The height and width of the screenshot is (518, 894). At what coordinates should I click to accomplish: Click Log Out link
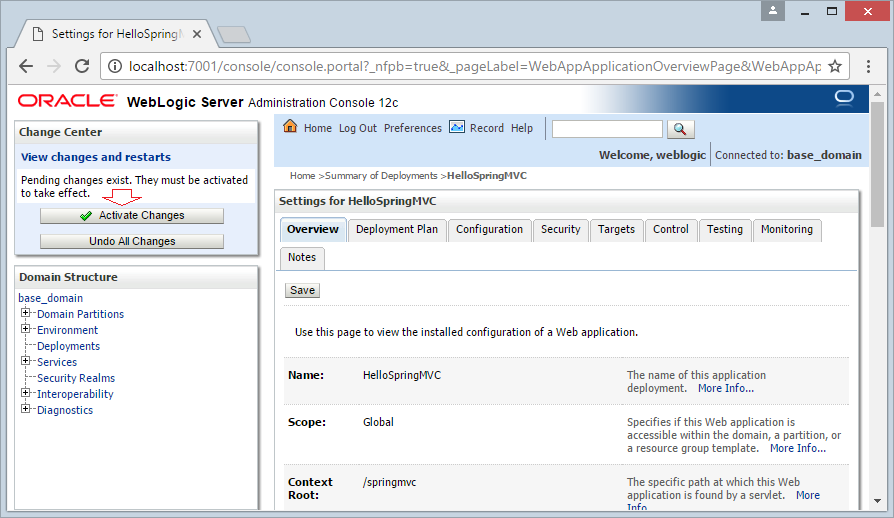(x=357, y=129)
